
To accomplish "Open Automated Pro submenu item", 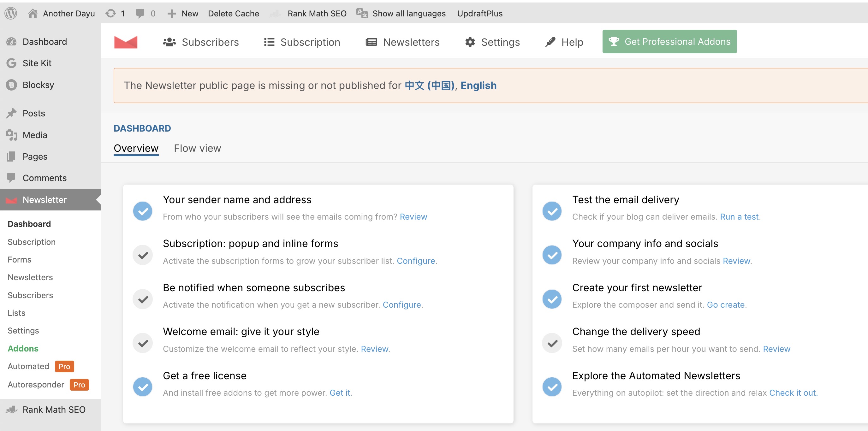I will (x=41, y=366).
